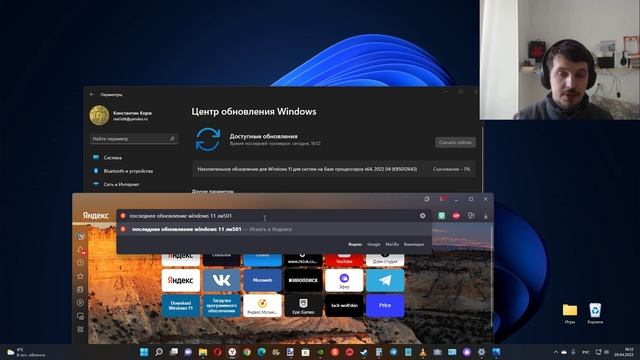Clear the address bar with X icon

pos(422,216)
